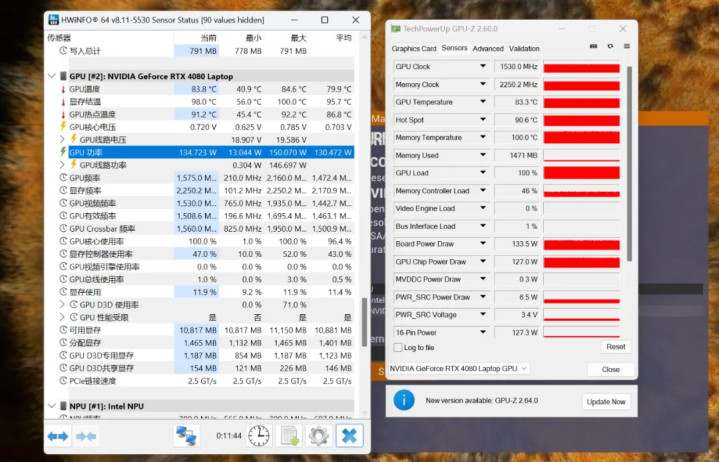Image resolution: width=719 pixels, height=462 pixels.
Task: Click the Memory Used value 1471 MB
Action: [518, 155]
